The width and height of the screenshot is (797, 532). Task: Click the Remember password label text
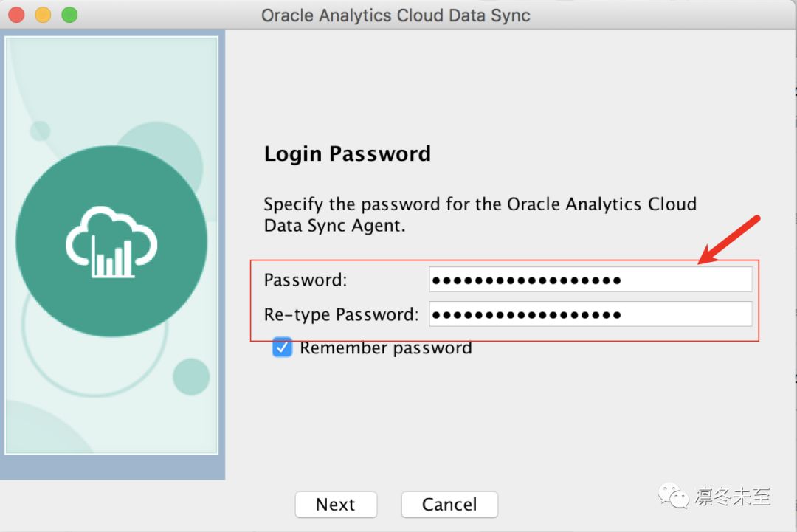(x=385, y=348)
